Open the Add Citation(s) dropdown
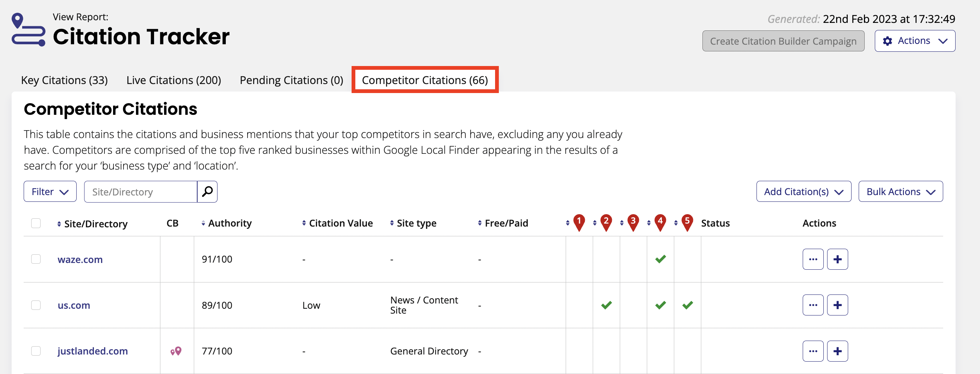This screenshot has height=374, width=980. [803, 192]
